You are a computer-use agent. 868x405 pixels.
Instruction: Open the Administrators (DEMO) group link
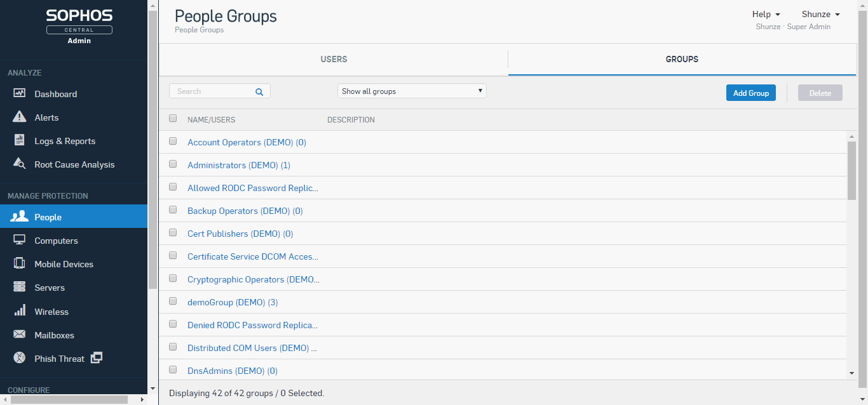point(239,165)
